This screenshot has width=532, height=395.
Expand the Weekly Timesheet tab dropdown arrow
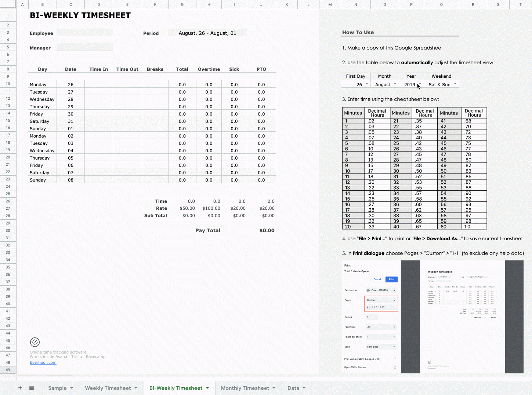[x=135, y=388]
